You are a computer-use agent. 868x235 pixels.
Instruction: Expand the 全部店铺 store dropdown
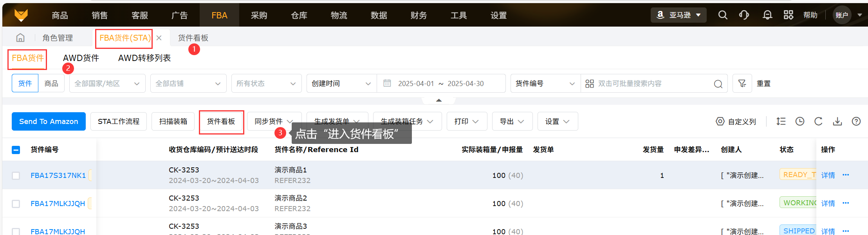[188, 83]
